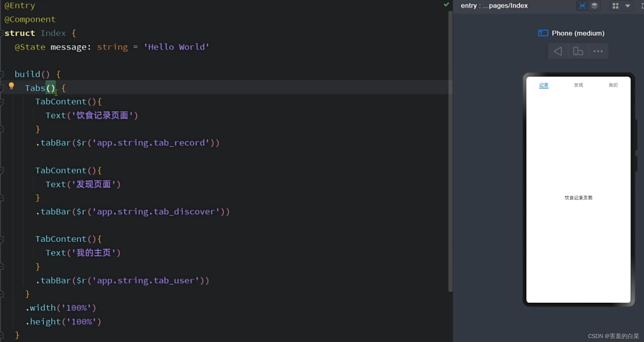Collapse the struct Index code fold marker
Viewport: 644px width, 342px height.
pos(1,33)
